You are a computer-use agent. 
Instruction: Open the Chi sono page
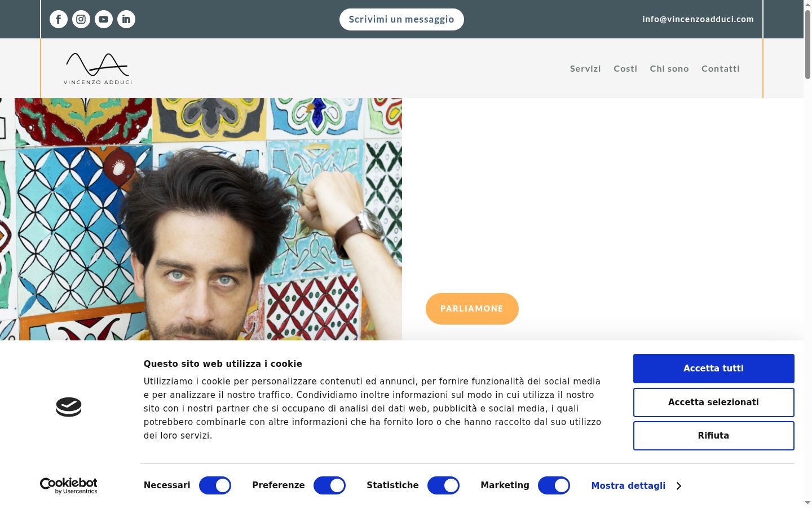[669, 68]
